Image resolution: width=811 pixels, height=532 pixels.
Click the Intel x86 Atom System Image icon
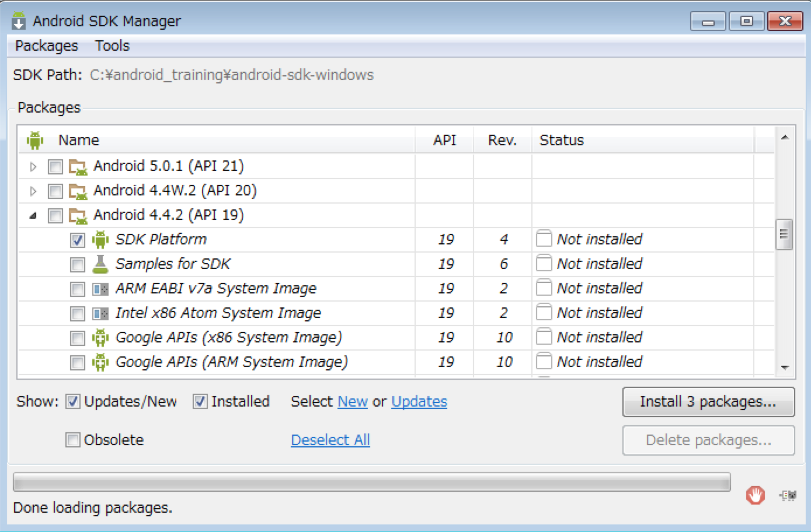pos(100,314)
